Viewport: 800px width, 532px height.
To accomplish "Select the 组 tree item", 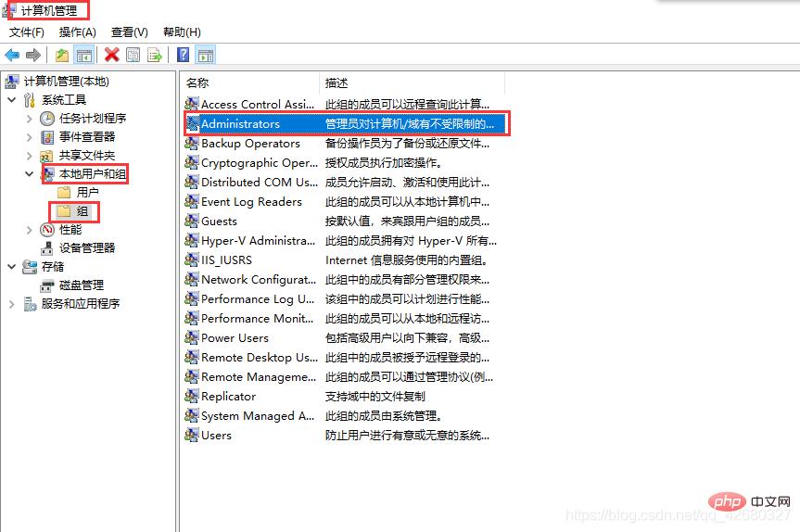I will [83, 211].
